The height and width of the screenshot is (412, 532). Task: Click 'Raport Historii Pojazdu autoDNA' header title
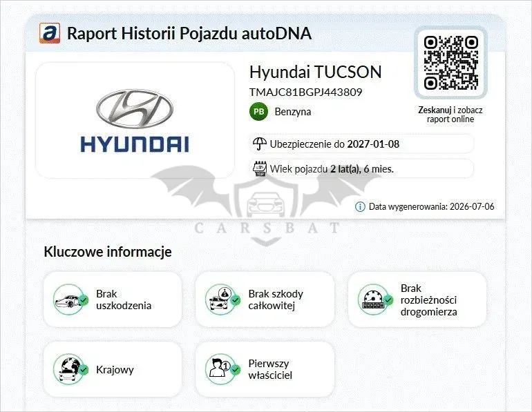[x=189, y=33]
